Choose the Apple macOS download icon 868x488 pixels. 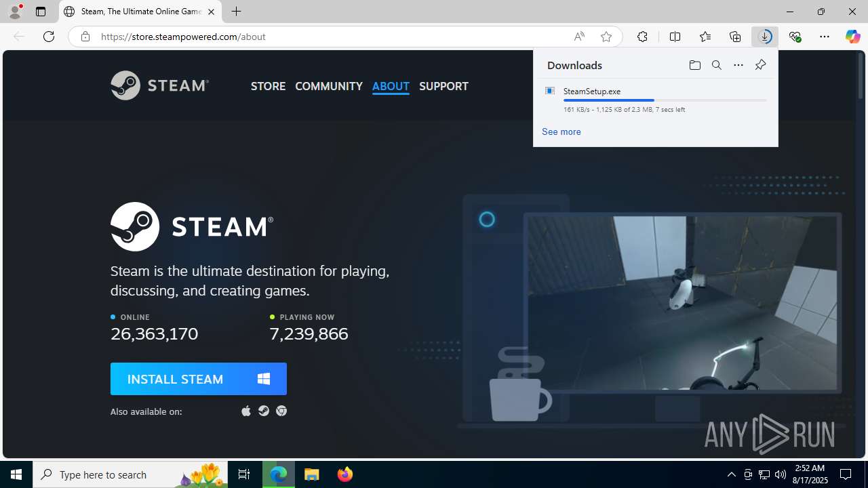[x=246, y=411]
